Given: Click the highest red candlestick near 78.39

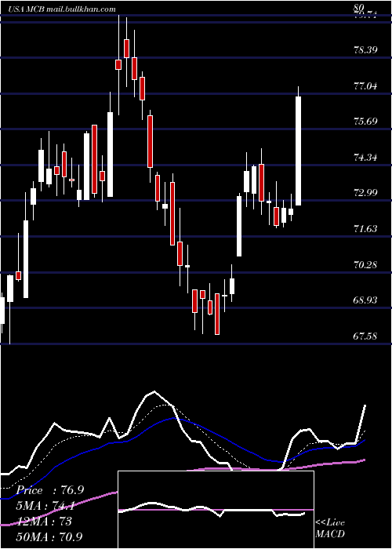Looking at the screenshot, I should [x=126, y=49].
